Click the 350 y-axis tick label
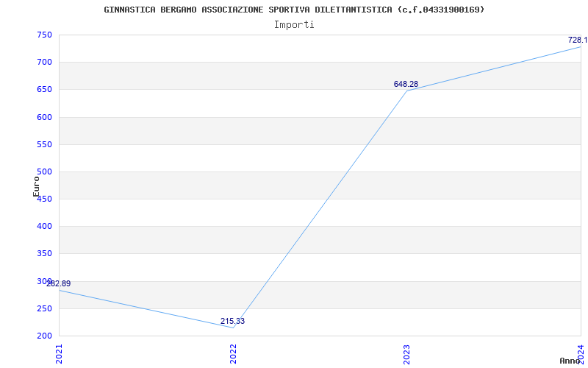 [44, 254]
